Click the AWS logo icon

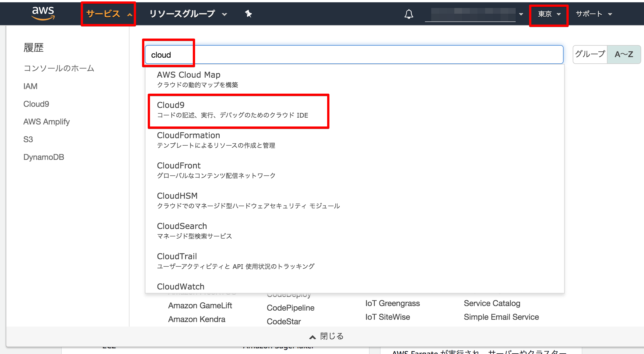click(x=43, y=13)
